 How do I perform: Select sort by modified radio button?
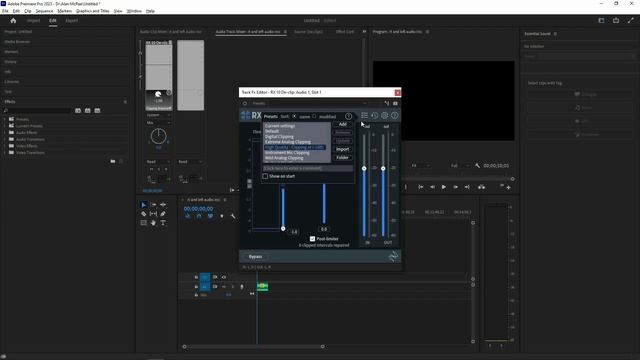point(314,116)
